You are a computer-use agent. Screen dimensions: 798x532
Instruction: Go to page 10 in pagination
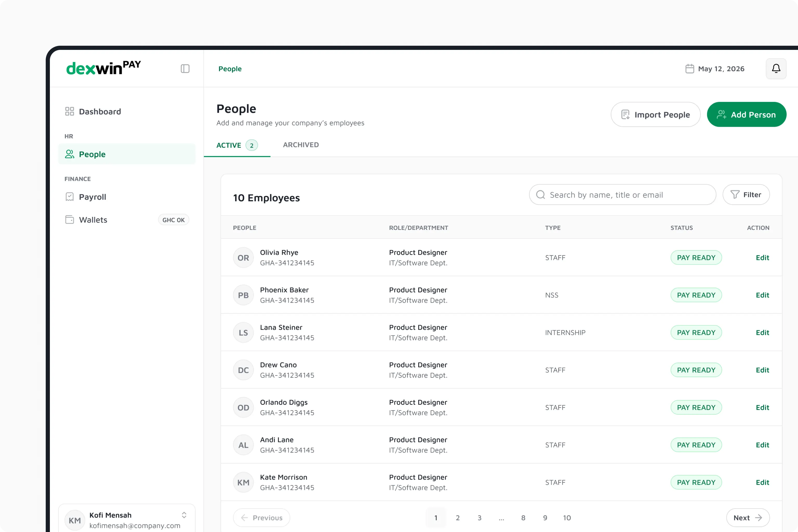click(567, 518)
